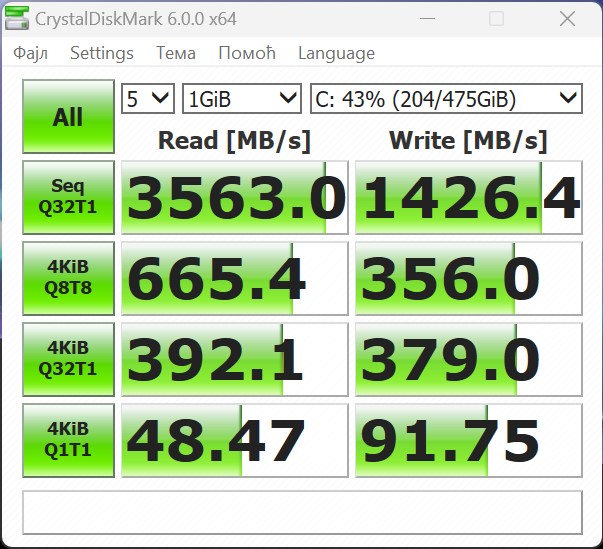Click the 4KiB Q1T1 write result 91.75
The width and height of the screenshot is (603, 549).
(x=469, y=440)
